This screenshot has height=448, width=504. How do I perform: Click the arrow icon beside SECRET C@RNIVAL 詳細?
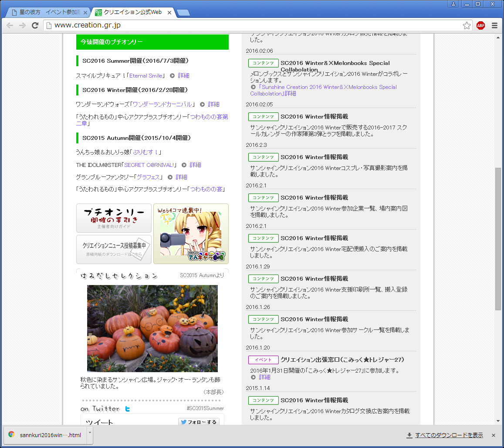(184, 165)
